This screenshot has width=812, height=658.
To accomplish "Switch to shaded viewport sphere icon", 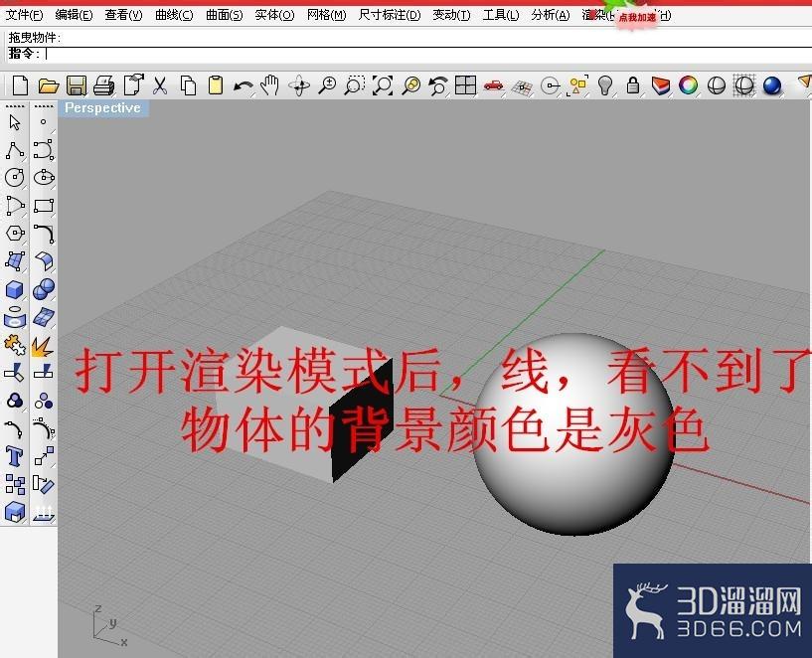I will (x=717, y=84).
